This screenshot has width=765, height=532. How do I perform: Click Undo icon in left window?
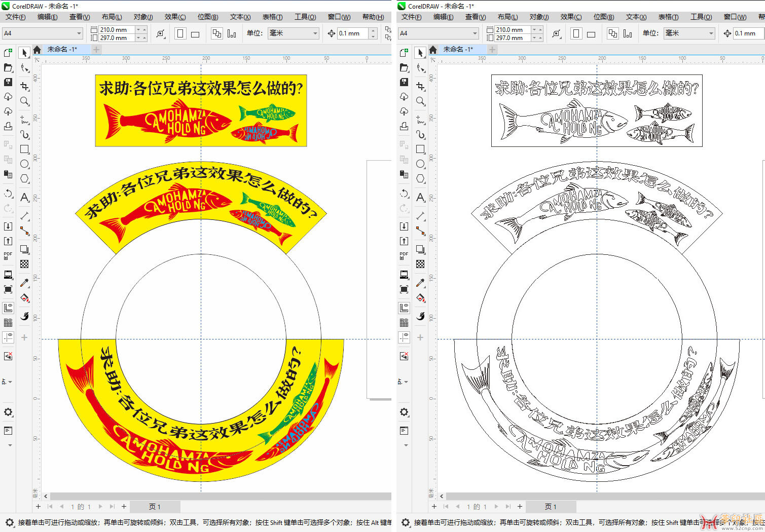8,194
